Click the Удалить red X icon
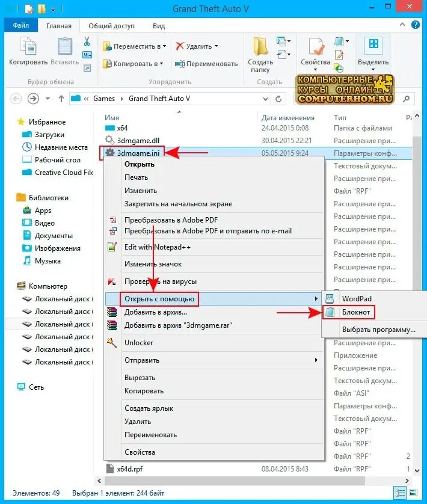 179,46
